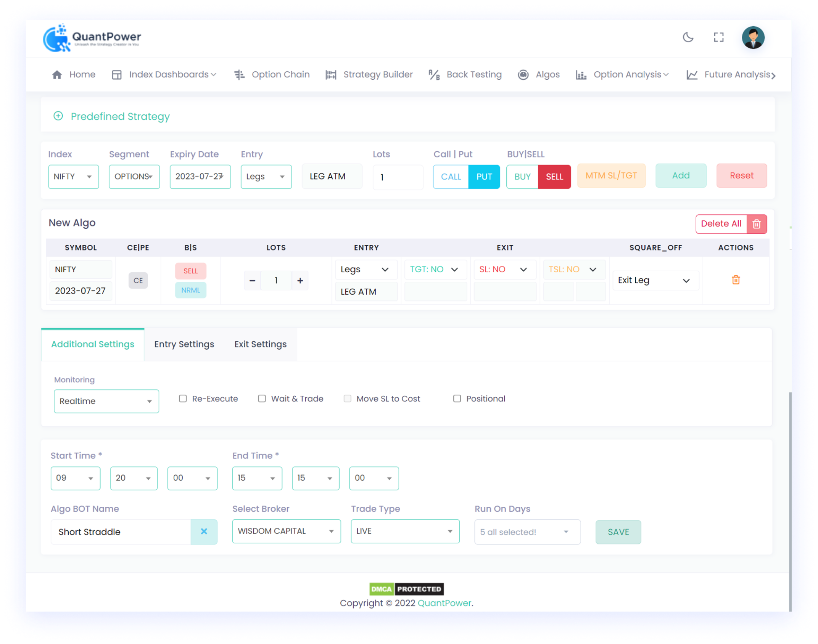Image resolution: width=818 pixels, height=644 pixels.
Task: Click trash icon beside Delete All
Action: click(756, 224)
